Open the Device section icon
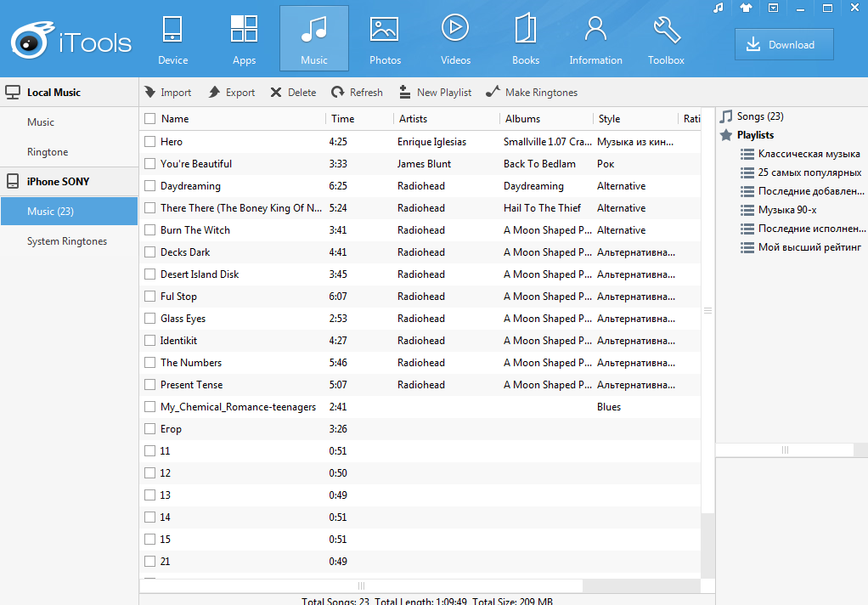 pyautogui.click(x=172, y=30)
